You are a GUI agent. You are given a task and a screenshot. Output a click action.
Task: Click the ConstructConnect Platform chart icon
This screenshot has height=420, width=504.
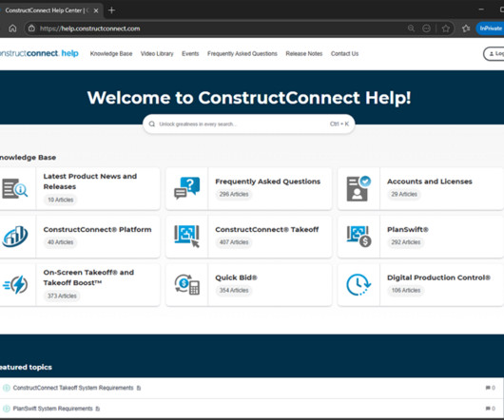click(x=15, y=237)
